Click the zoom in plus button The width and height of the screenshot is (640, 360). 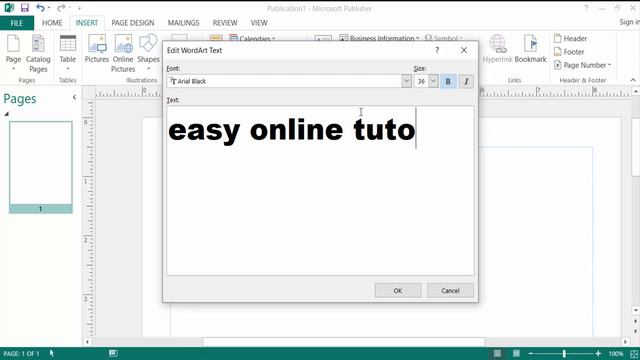(x=598, y=353)
